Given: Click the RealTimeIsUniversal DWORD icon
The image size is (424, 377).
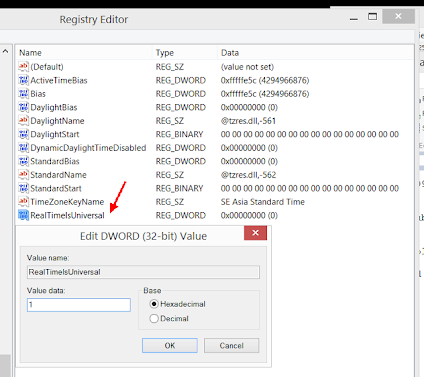Looking at the screenshot, I should tap(23, 215).
